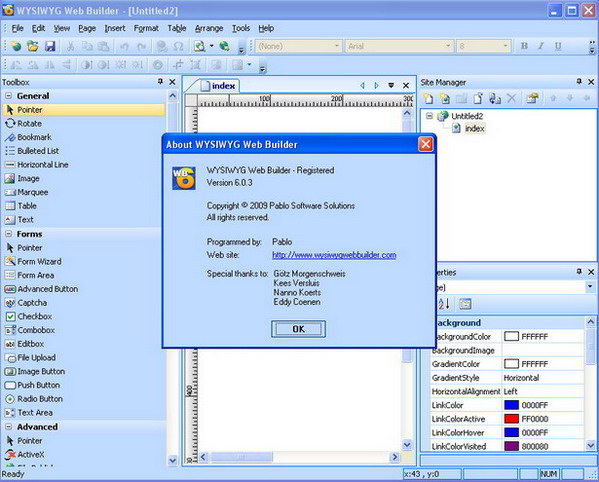599x482 pixels.
Task: Collapse the Forms toolbox section
Action: pos(9,234)
